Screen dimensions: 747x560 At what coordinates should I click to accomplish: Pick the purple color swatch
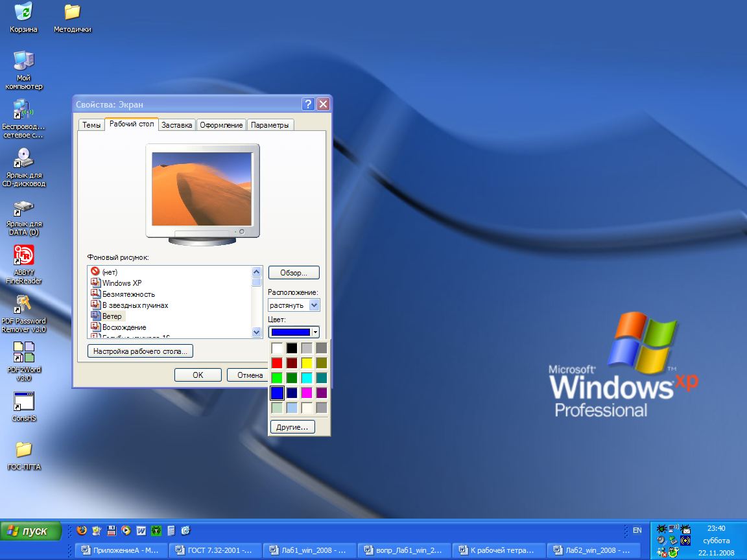tap(322, 393)
